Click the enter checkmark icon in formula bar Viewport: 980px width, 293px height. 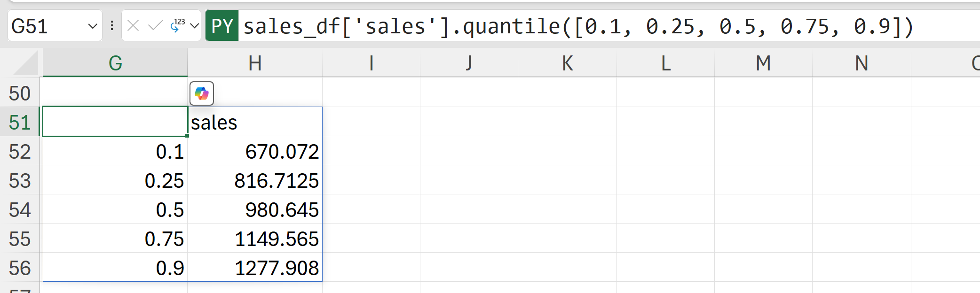pos(155,26)
